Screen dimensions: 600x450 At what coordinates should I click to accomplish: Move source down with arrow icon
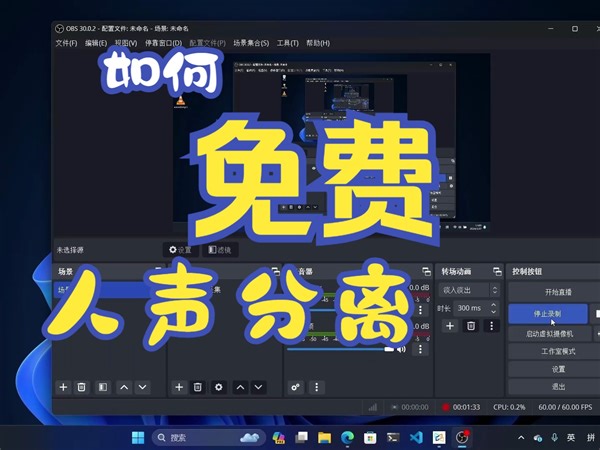pos(258,387)
